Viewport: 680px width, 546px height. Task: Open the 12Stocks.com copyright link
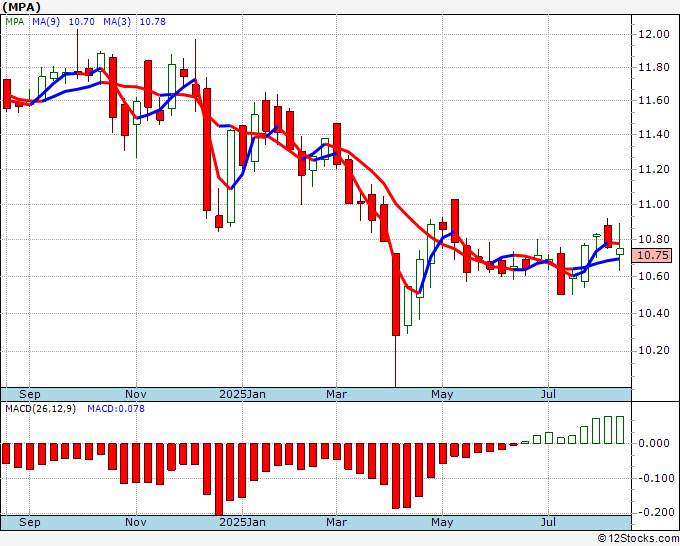638,539
